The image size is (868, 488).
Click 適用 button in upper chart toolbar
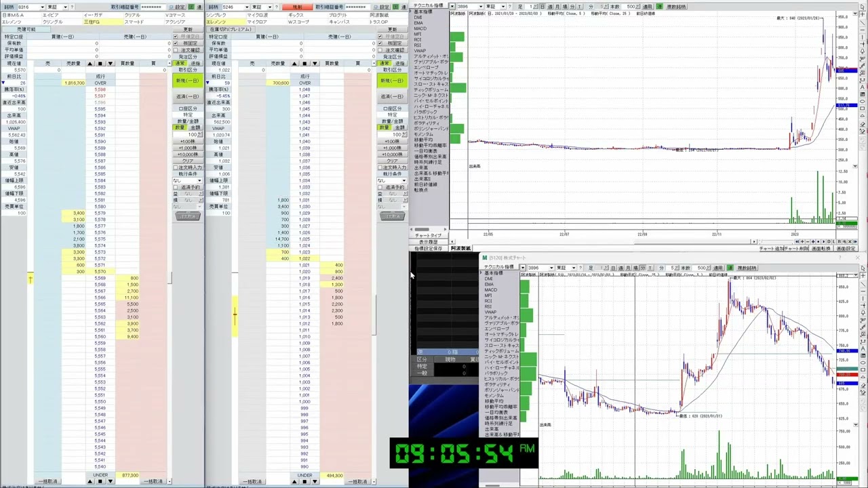648,6
